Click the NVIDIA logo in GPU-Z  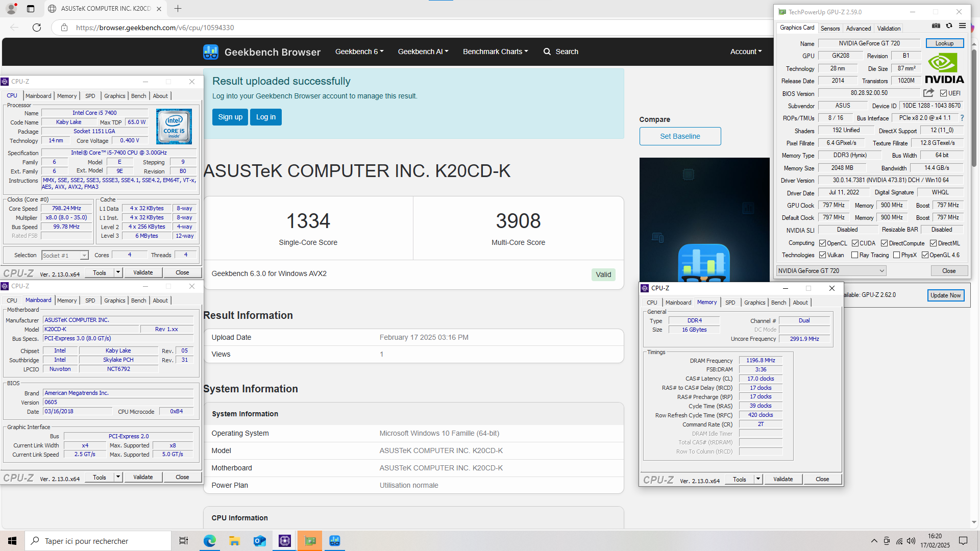pos(944,68)
